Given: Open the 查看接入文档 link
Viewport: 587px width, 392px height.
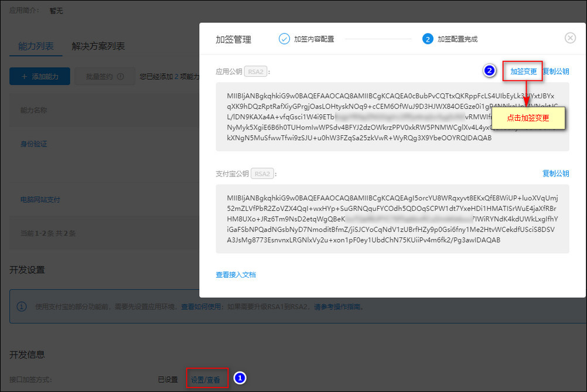Looking at the screenshot, I should tap(236, 274).
